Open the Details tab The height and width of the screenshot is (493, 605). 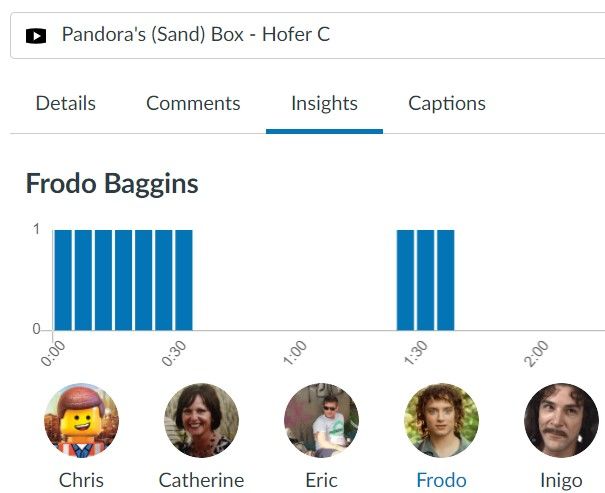[66, 103]
